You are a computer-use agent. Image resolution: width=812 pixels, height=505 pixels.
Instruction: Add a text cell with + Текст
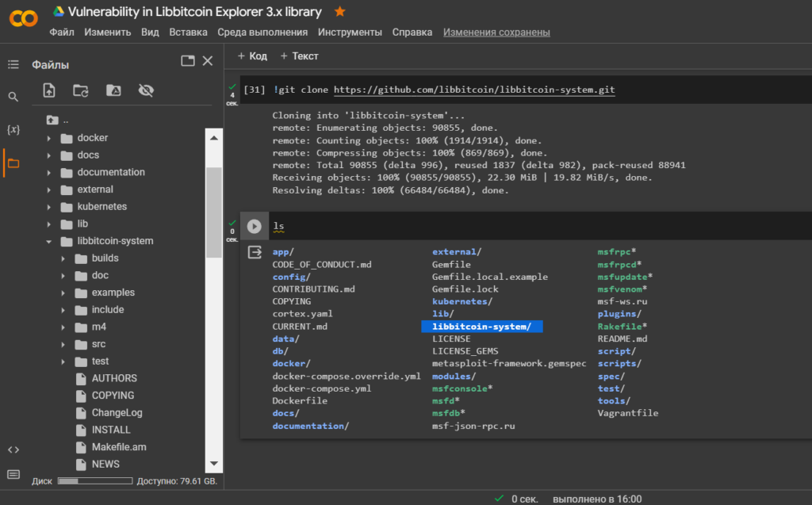(x=299, y=56)
